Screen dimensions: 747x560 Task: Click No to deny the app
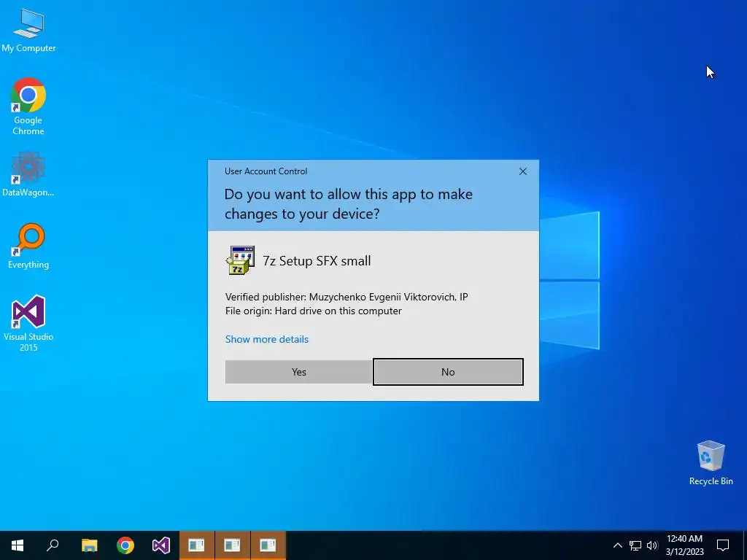click(448, 372)
